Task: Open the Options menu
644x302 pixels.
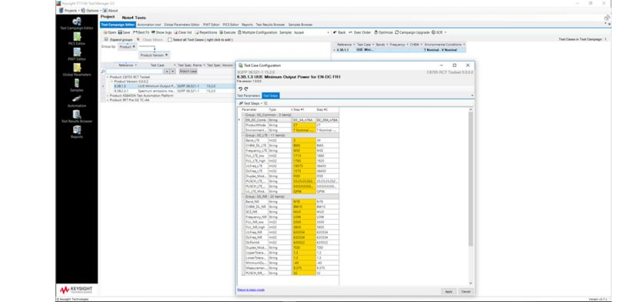Action: (90, 10)
